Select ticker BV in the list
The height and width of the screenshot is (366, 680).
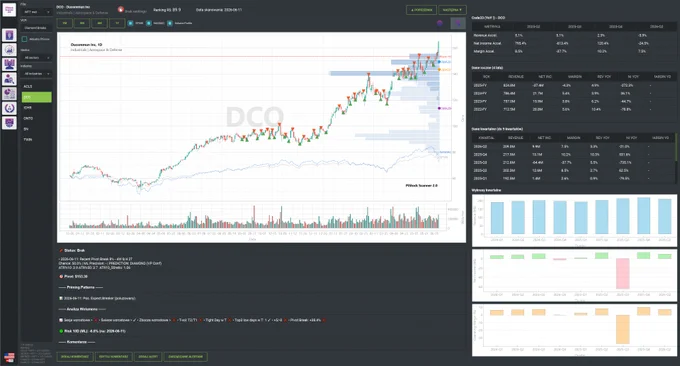point(36,129)
